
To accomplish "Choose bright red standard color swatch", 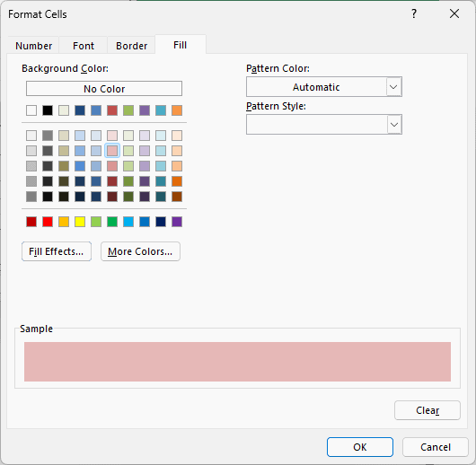I will (x=48, y=222).
